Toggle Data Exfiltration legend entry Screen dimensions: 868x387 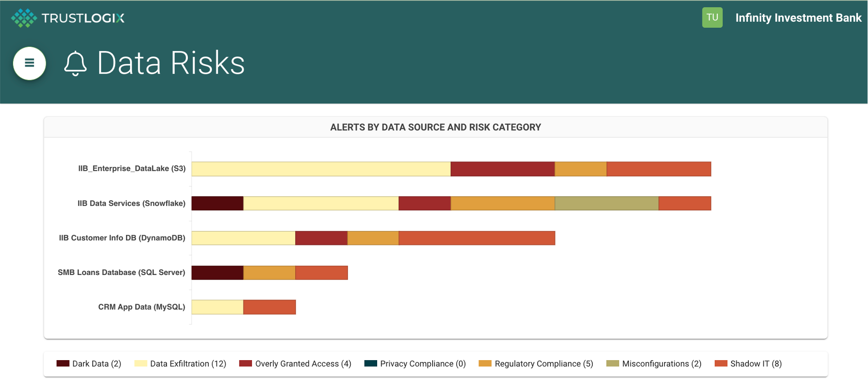[x=181, y=364]
